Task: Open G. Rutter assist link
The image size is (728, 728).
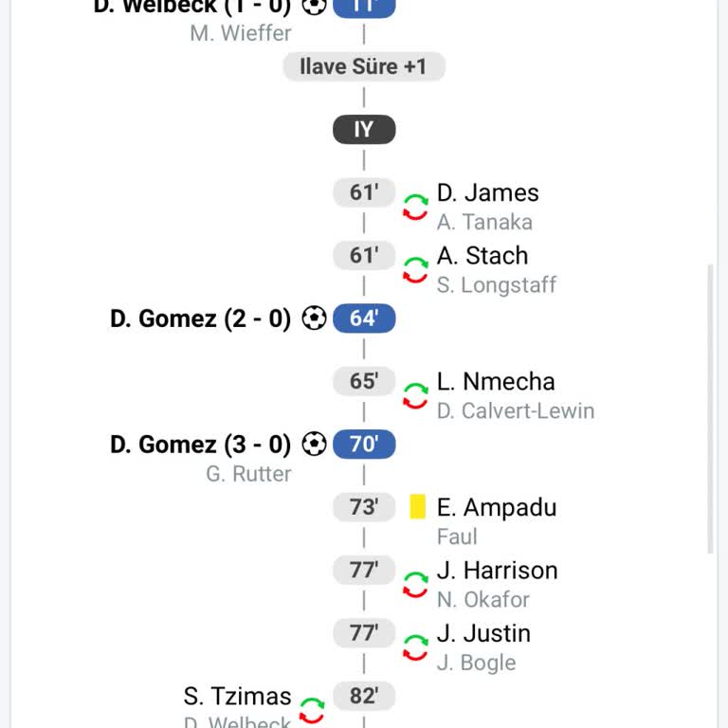Action: (x=248, y=473)
